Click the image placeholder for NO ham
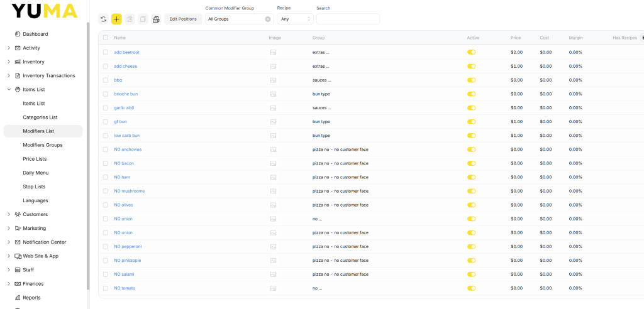Viewport: 644px width, 309px height. (x=273, y=177)
